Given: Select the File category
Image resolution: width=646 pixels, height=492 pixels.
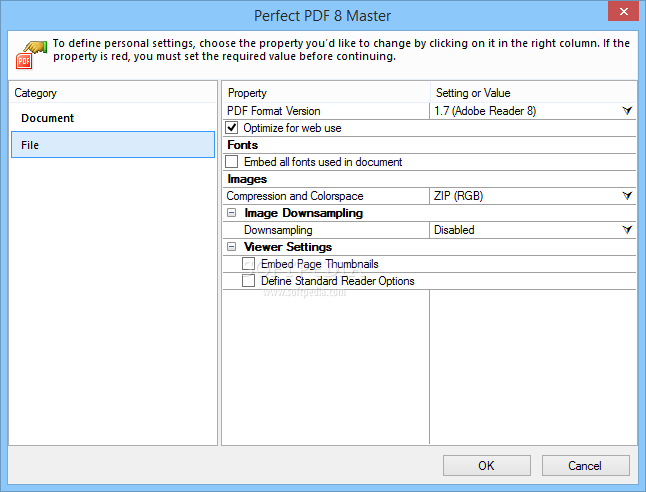Looking at the screenshot, I should click(x=113, y=145).
